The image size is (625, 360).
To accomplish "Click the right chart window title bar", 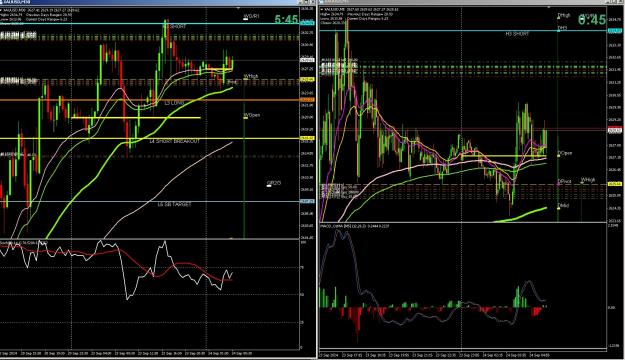I will pyautogui.click(x=470, y=2).
